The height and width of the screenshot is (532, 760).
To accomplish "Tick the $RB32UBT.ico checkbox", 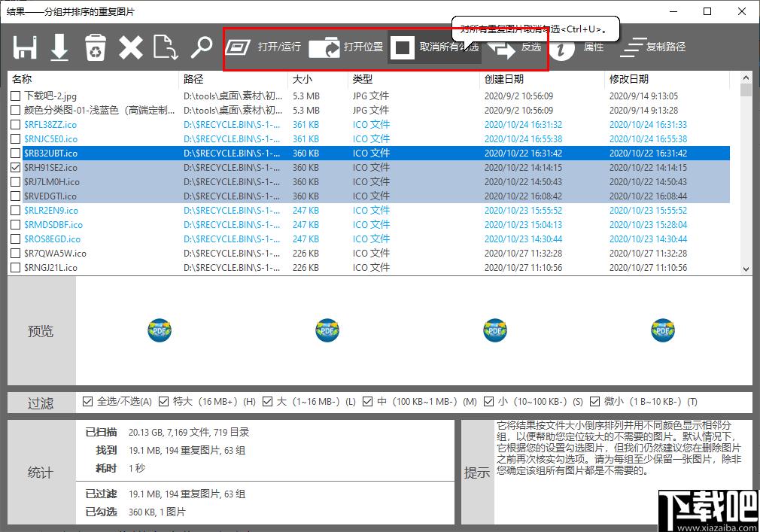I will pyautogui.click(x=16, y=153).
